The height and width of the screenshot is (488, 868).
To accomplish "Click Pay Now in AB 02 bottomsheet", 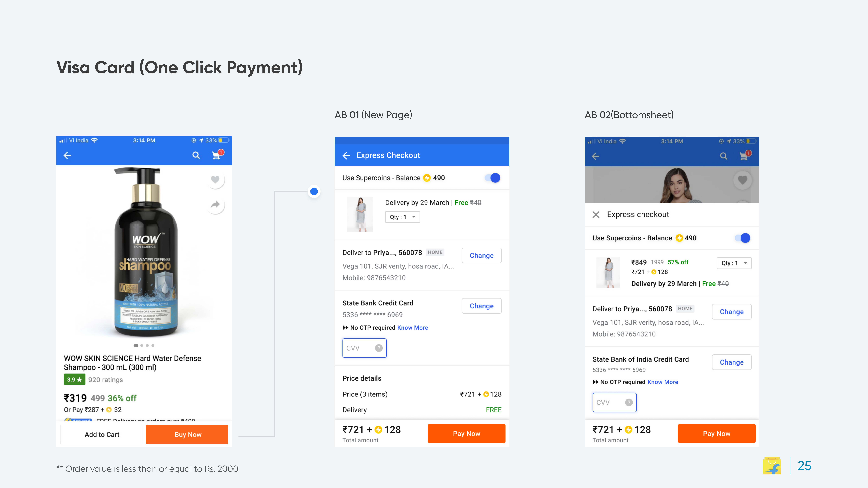I will [717, 434].
